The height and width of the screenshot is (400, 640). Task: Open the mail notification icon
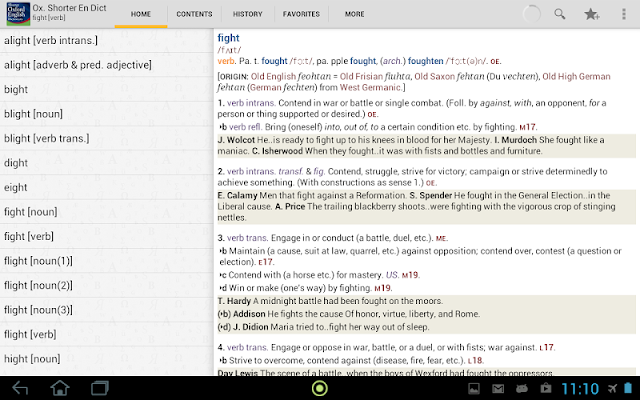click(x=498, y=389)
